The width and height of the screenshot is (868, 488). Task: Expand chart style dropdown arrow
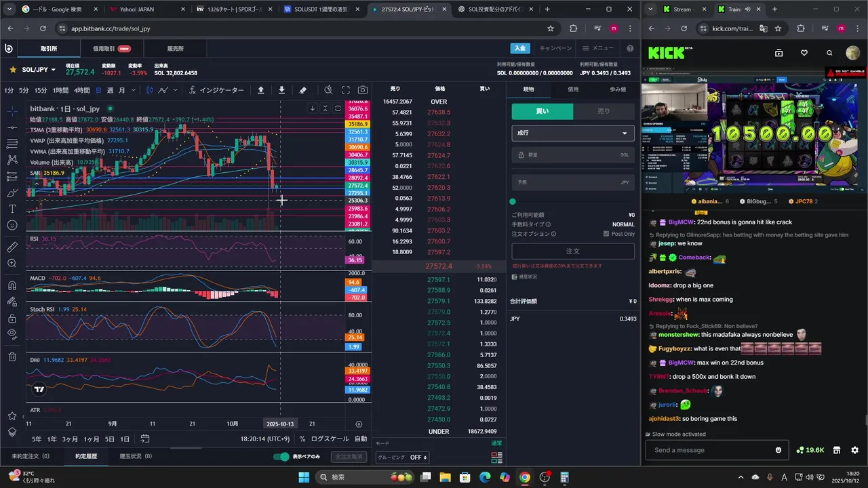tap(176, 90)
